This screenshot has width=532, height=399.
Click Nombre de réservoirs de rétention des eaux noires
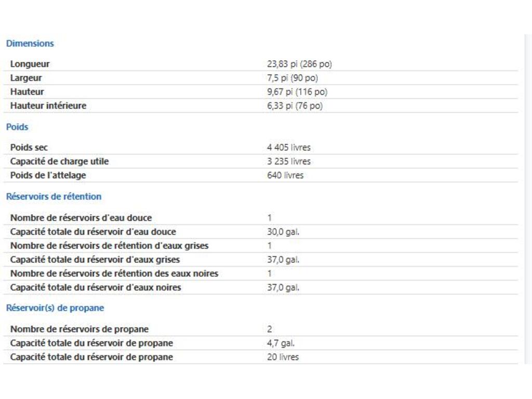(x=114, y=273)
